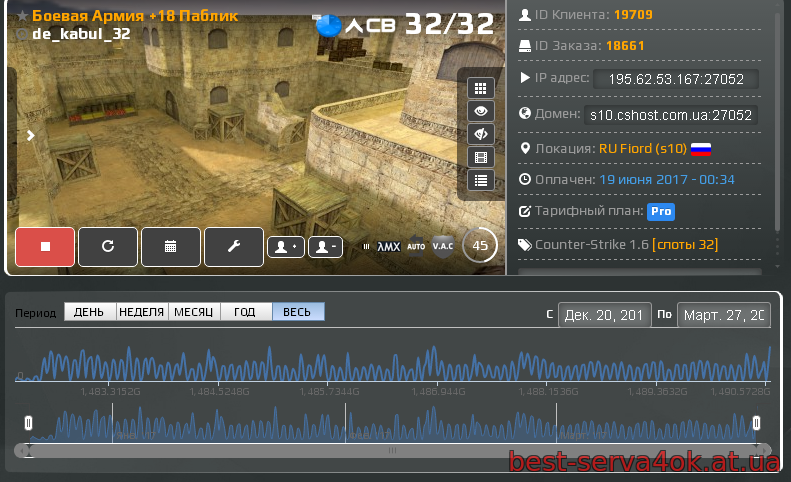
Task: Click the domain field s10.cshost.com.ua:27052
Action: click(670, 115)
